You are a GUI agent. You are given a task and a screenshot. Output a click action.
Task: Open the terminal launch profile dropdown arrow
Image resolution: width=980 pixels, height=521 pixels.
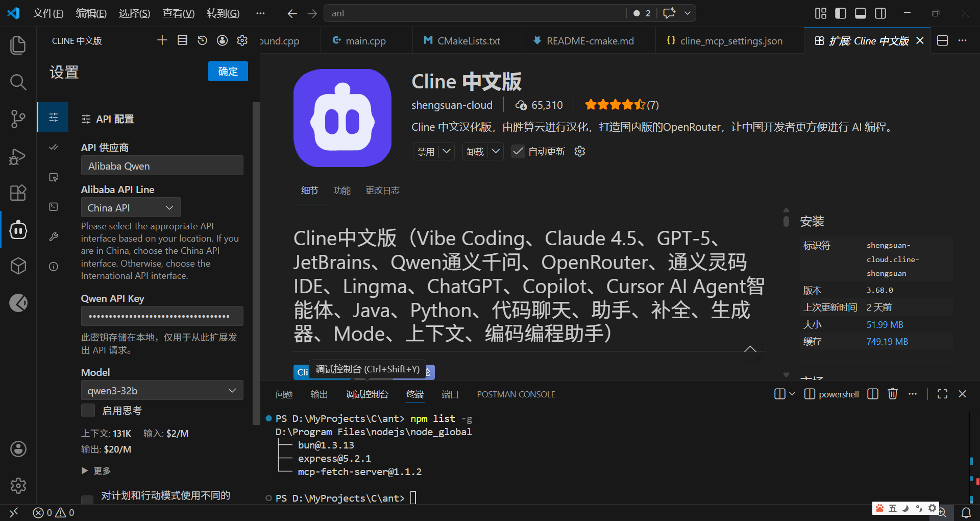click(x=792, y=394)
